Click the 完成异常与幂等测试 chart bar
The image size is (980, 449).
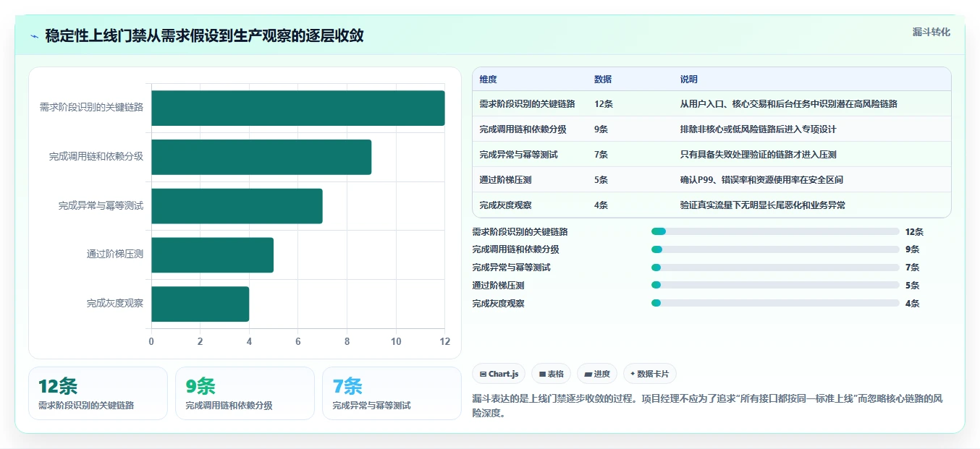click(237, 206)
